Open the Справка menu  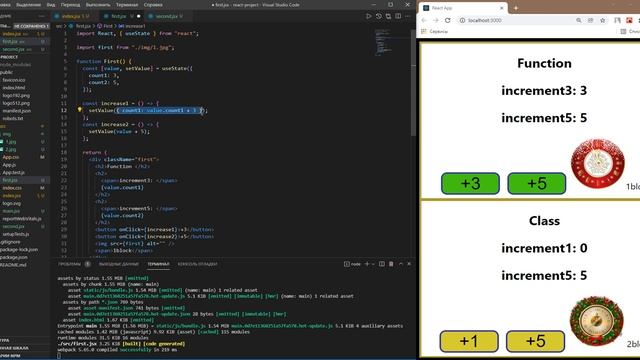pyautogui.click(x=153, y=5)
